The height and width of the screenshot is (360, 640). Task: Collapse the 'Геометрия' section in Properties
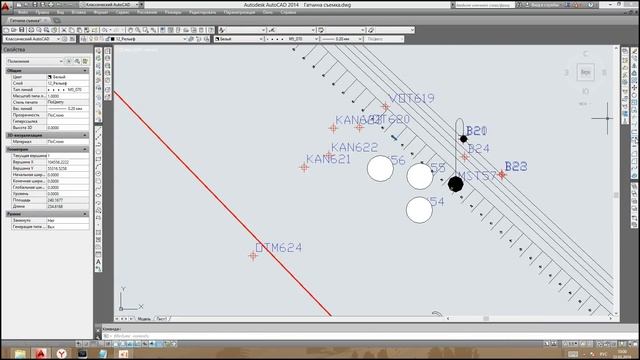tap(85, 149)
